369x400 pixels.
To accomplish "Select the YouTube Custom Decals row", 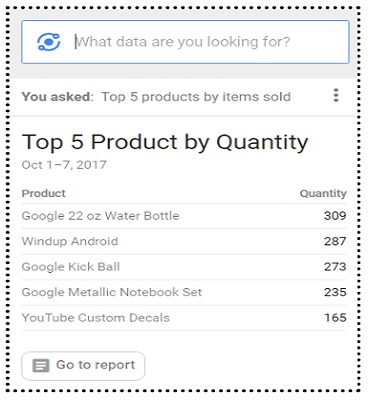I will [184, 318].
